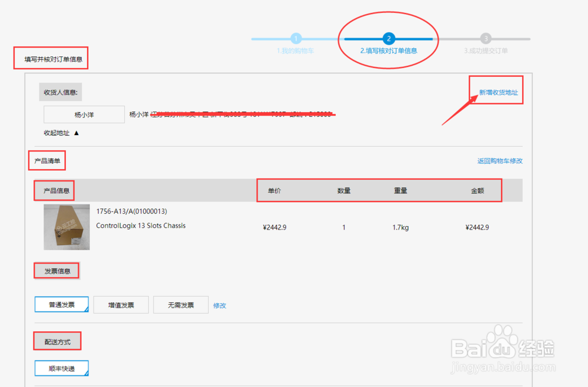Viewport: 588px width, 387px height.
Task: Click the 收货人信息 section label
Action: (x=61, y=92)
